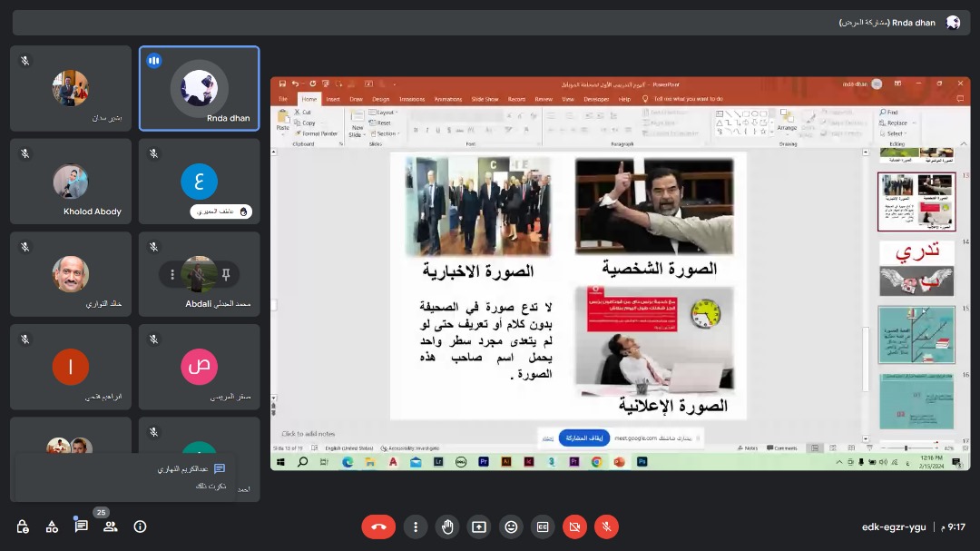Click the blue stop sharing button
The width and height of the screenshot is (980, 551).
click(583, 438)
